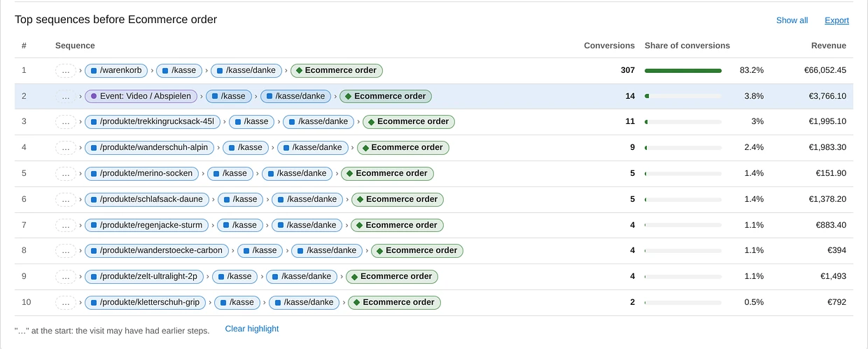Select the /produkte/trekkingrucksack-45l chip
The height and width of the screenshot is (349, 868).
click(x=153, y=121)
